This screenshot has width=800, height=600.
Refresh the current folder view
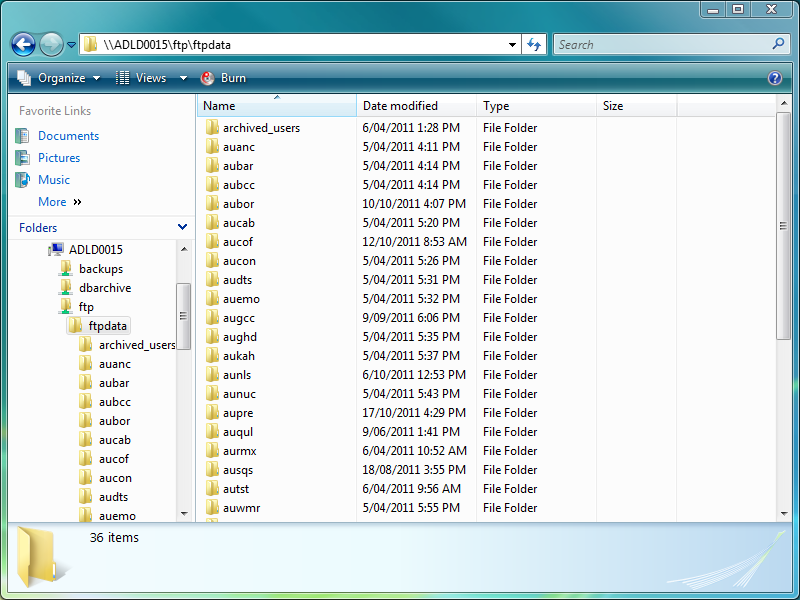pyautogui.click(x=533, y=44)
